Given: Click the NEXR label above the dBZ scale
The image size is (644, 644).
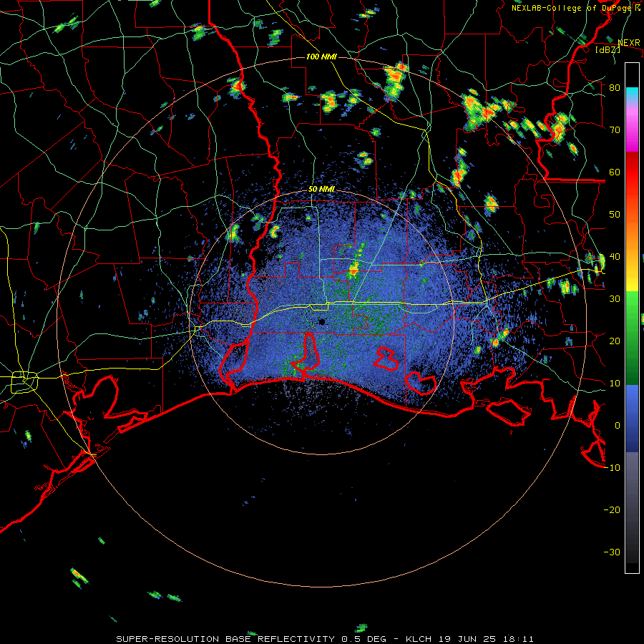Looking at the screenshot, I should [629, 43].
